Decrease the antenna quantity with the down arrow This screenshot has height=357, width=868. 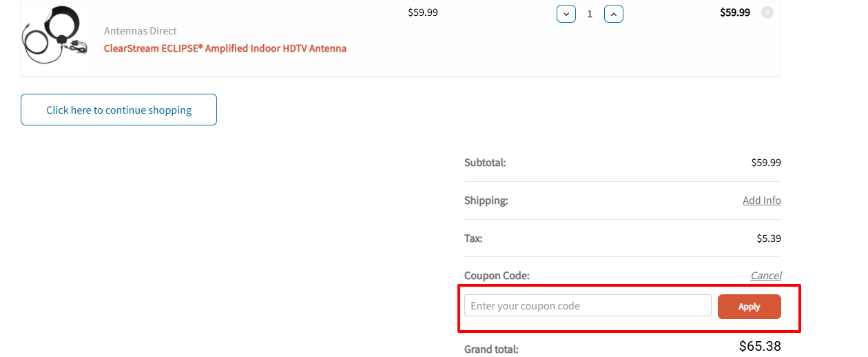(566, 14)
